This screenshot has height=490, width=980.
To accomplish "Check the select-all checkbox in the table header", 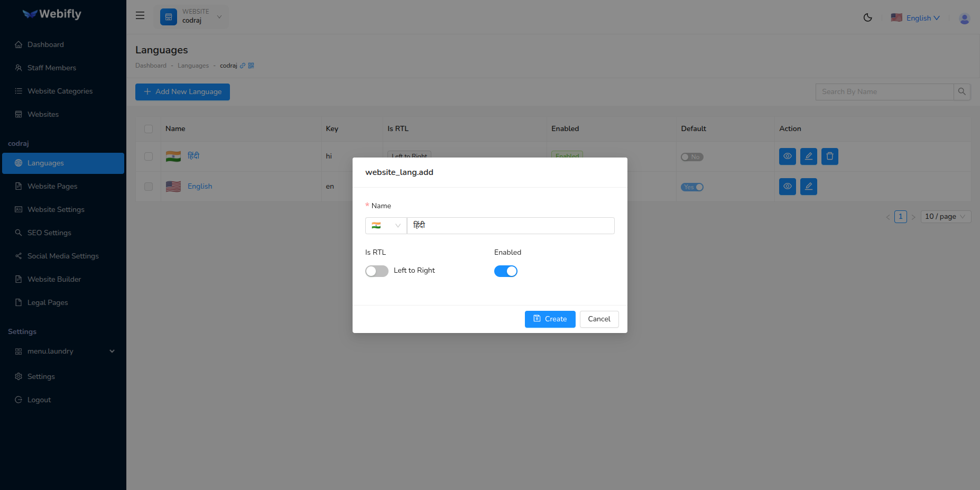I will click(x=149, y=128).
